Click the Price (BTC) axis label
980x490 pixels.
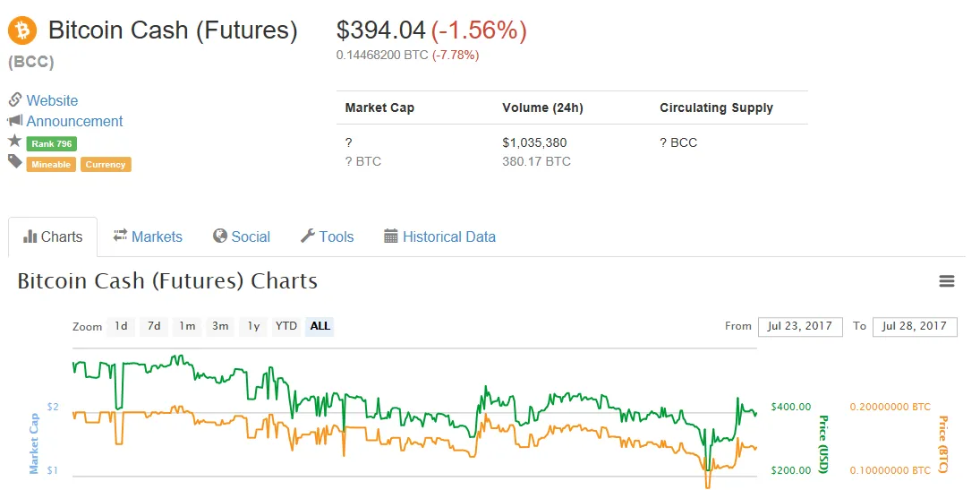pyautogui.click(x=942, y=444)
